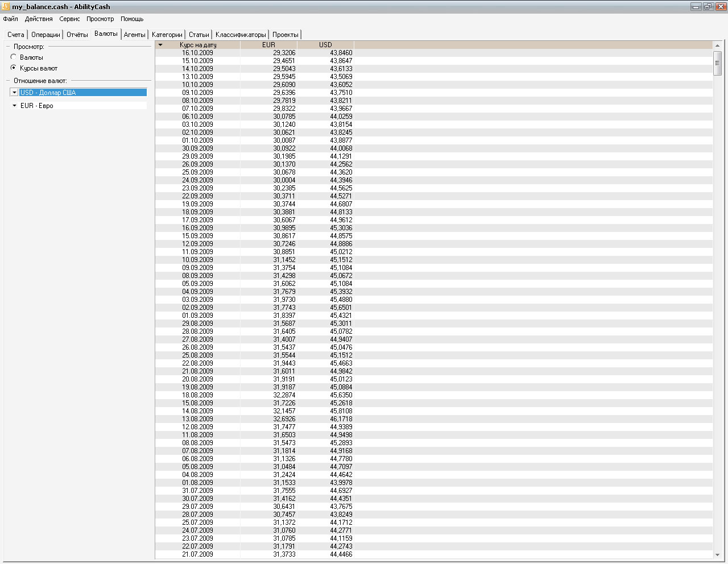The image size is (728, 564).
Task: Go to the Классификаторы tab
Action: [241, 35]
